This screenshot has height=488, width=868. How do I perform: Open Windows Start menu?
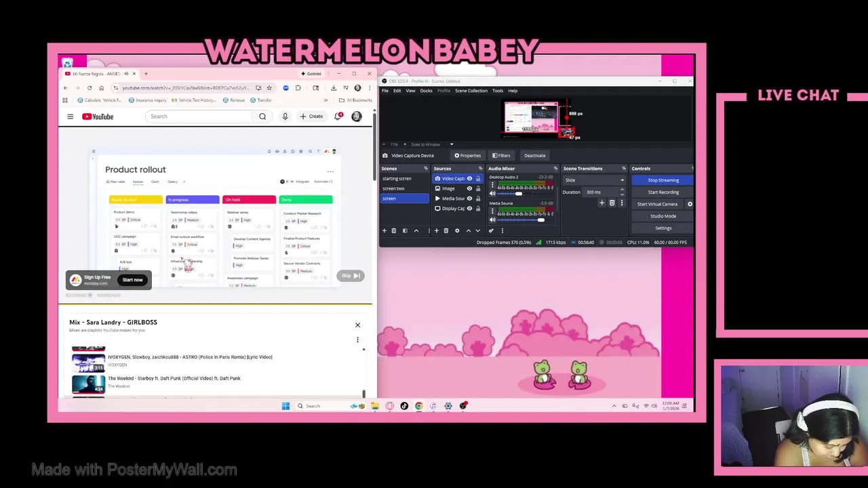click(x=285, y=406)
